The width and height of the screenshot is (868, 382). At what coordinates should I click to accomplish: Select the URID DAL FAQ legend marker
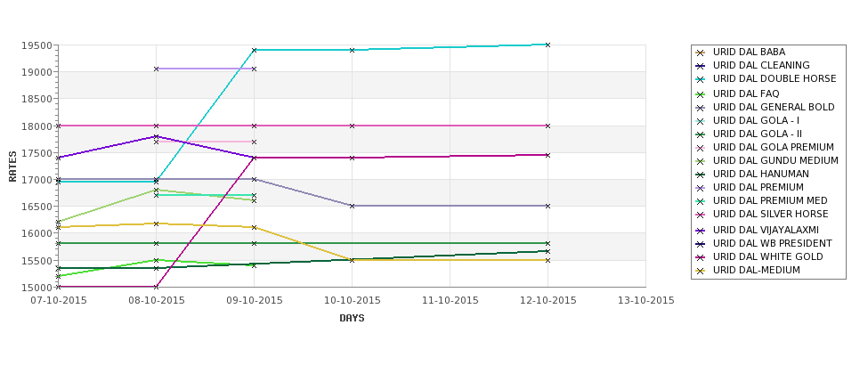click(x=701, y=94)
